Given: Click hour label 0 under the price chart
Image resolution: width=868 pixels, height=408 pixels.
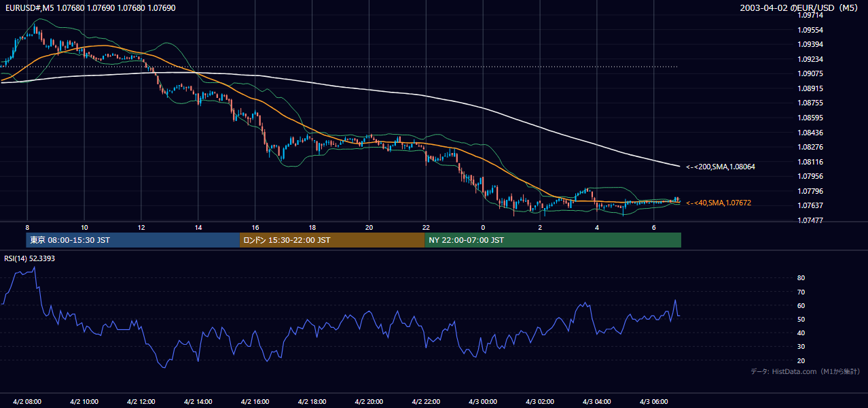Looking at the screenshot, I should (484, 227).
